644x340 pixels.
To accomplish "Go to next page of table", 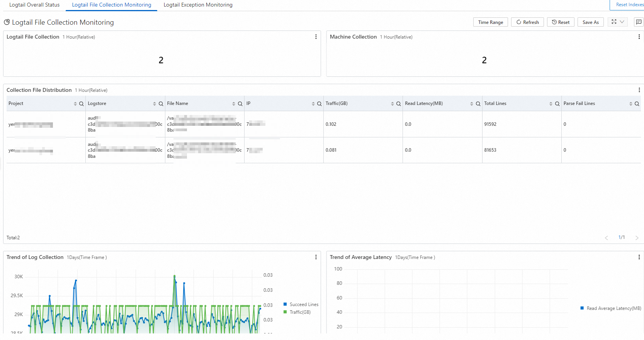I will point(637,238).
